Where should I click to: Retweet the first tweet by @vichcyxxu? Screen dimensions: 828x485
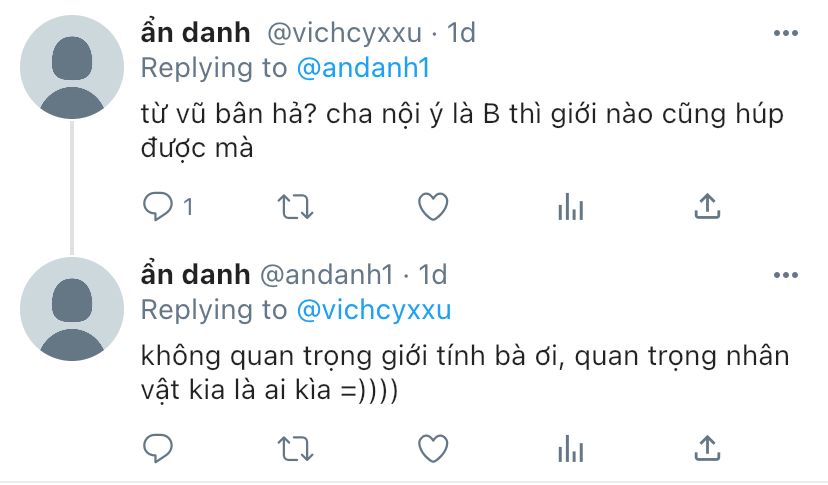tap(295, 207)
